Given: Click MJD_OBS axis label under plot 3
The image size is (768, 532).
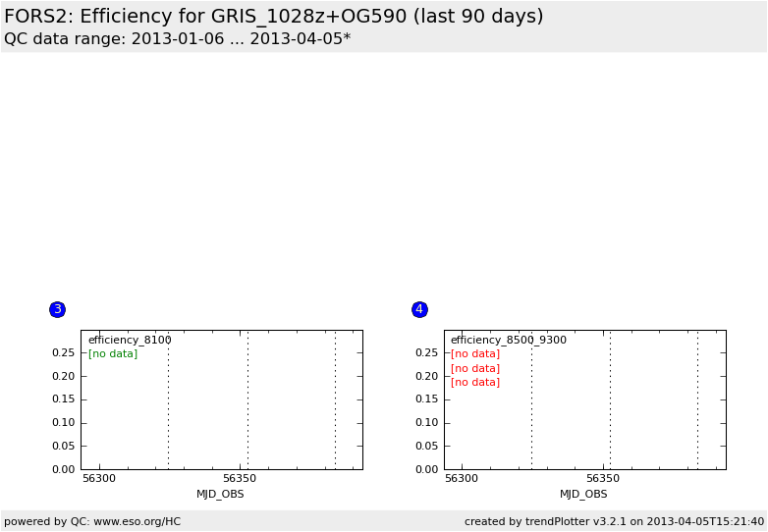Looking at the screenshot, I should 220,494.
